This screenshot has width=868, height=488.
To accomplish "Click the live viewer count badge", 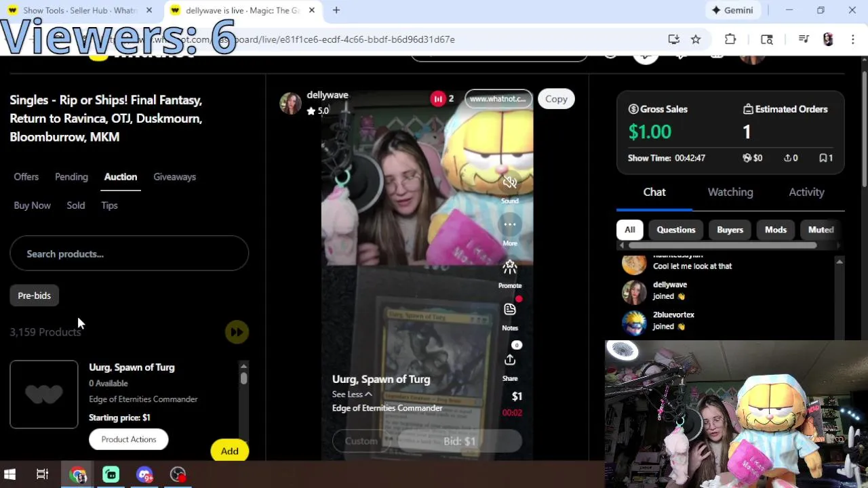I will 442,99.
